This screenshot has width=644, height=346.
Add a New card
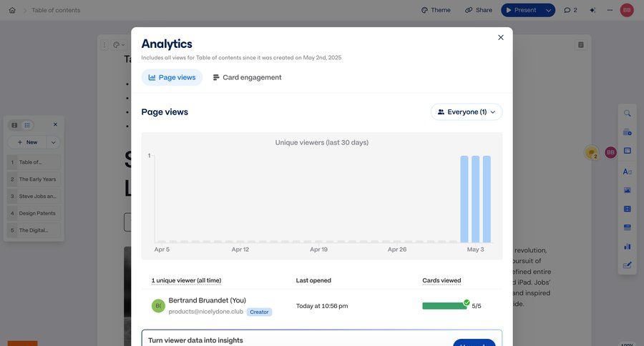[x=27, y=142]
